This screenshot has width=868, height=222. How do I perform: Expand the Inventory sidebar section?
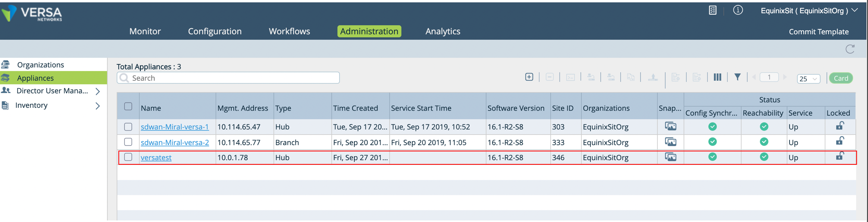[x=98, y=106]
